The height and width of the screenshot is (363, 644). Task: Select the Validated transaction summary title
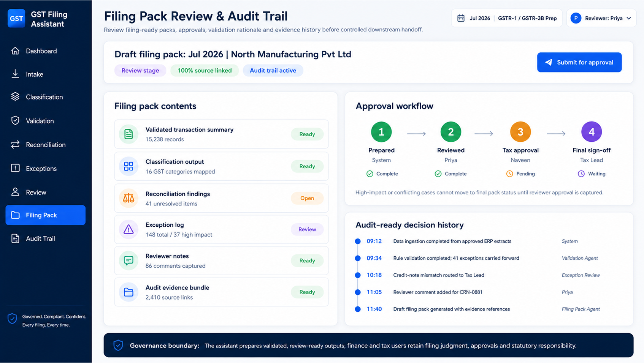189,129
